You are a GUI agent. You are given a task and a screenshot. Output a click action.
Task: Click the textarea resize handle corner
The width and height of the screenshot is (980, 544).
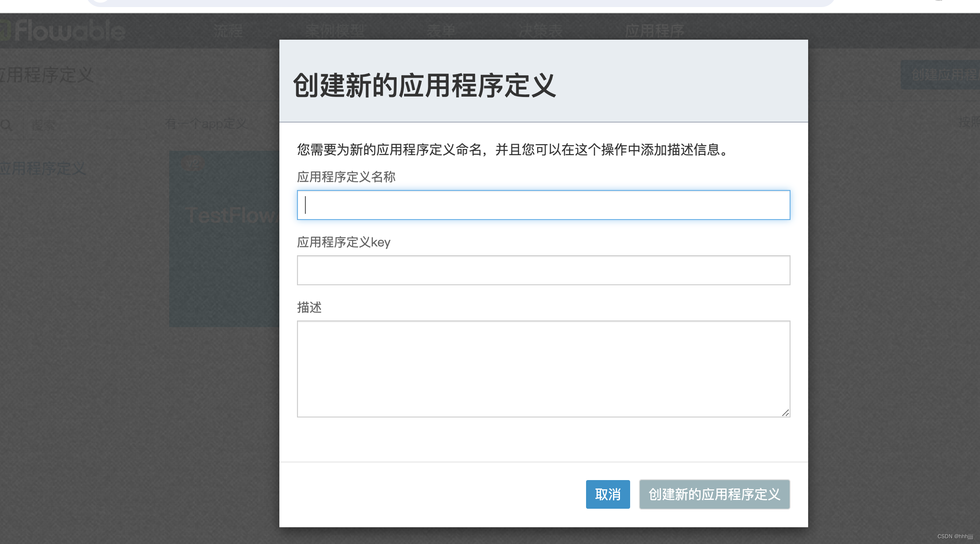point(785,413)
